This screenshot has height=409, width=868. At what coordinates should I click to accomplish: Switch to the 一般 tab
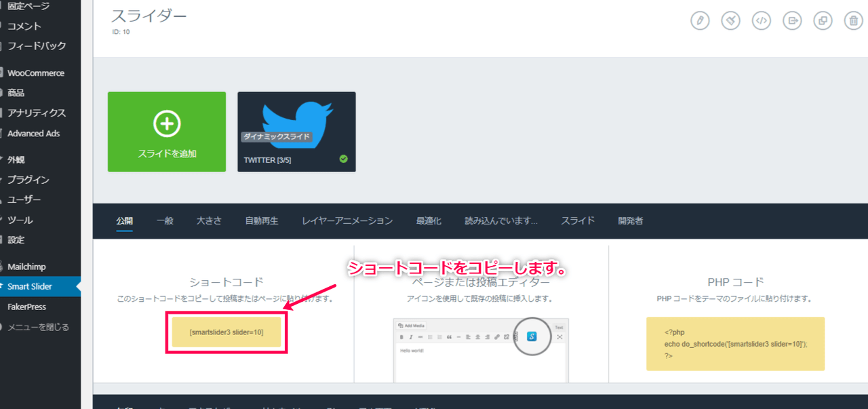tap(165, 220)
